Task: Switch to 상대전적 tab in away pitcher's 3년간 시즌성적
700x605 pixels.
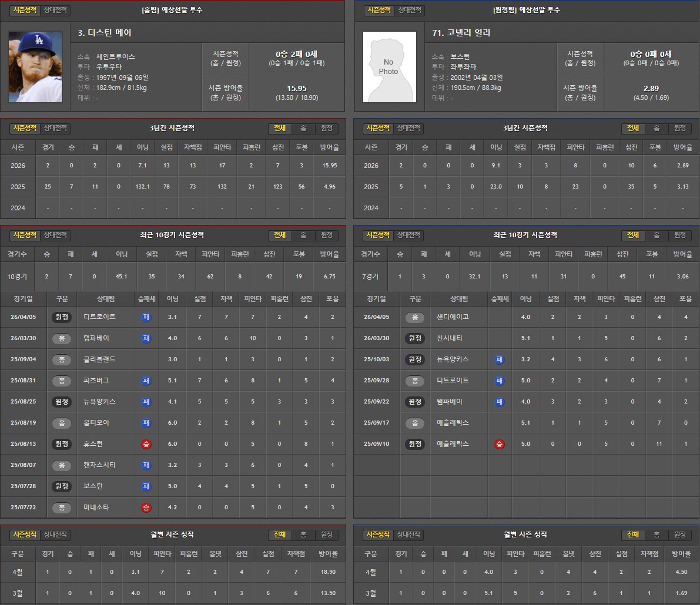Action: click(x=408, y=129)
